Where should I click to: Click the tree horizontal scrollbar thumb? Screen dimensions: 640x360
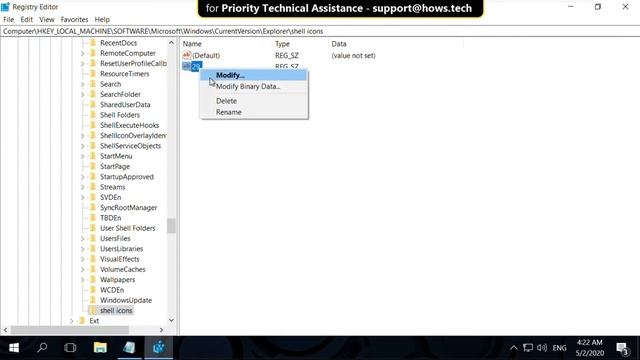70,330
